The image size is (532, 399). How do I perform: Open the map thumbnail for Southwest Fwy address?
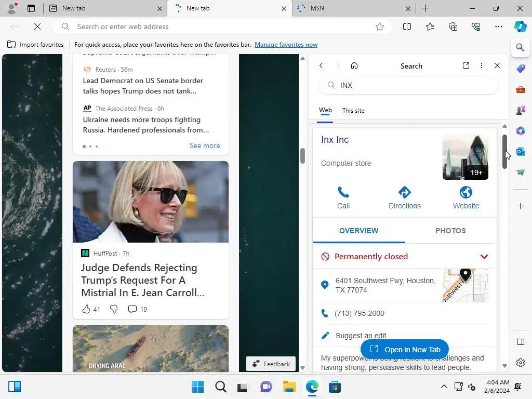coord(465,285)
